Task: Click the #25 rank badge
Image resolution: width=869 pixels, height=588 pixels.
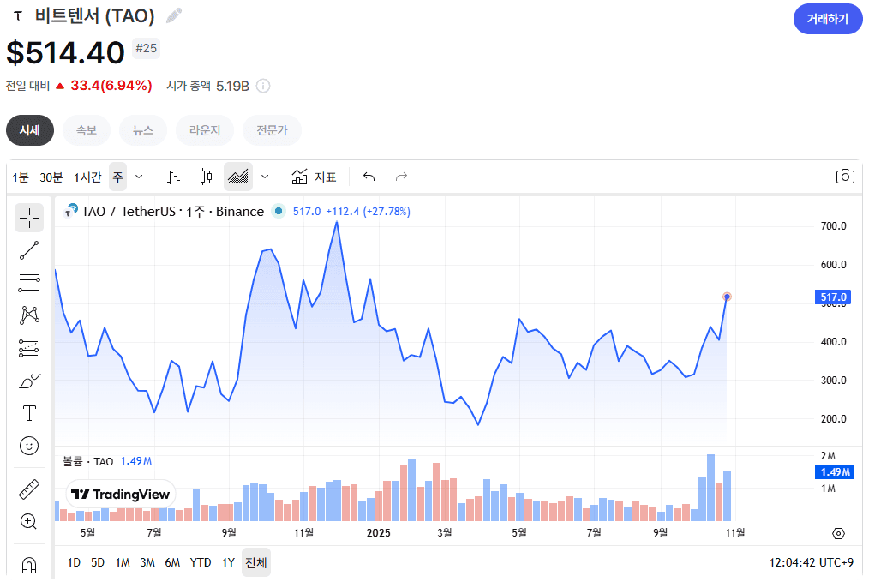Action: [147, 48]
